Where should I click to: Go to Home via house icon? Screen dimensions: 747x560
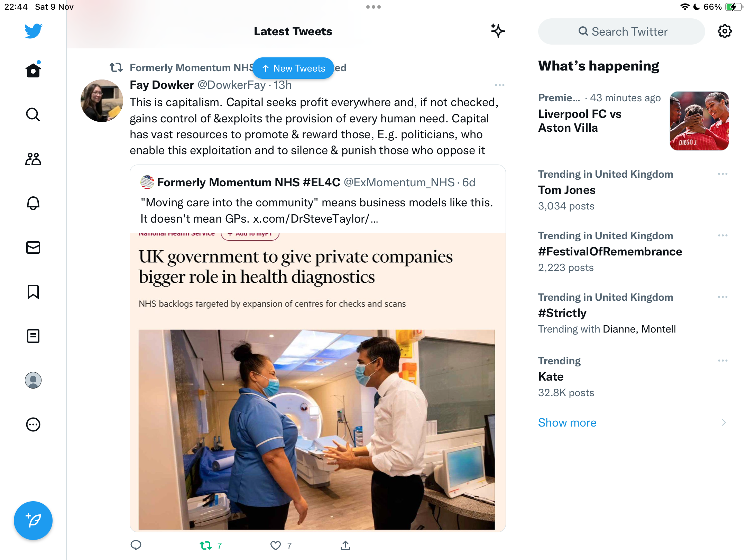tap(33, 69)
